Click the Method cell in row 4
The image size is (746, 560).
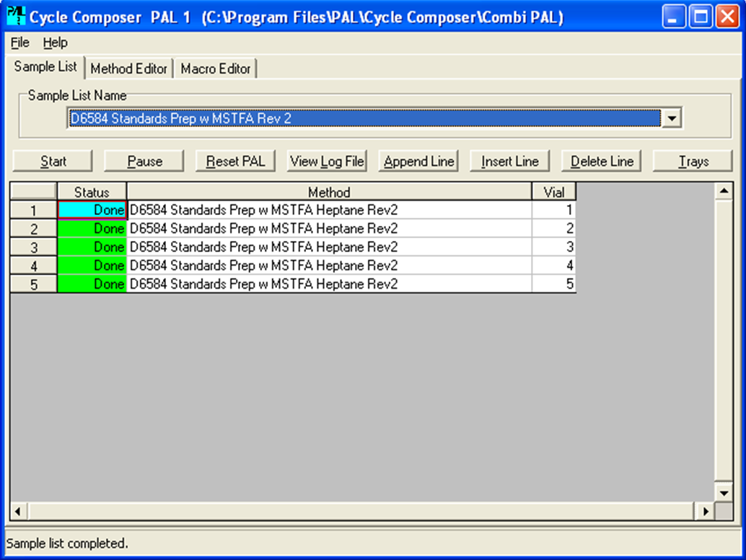point(329,266)
